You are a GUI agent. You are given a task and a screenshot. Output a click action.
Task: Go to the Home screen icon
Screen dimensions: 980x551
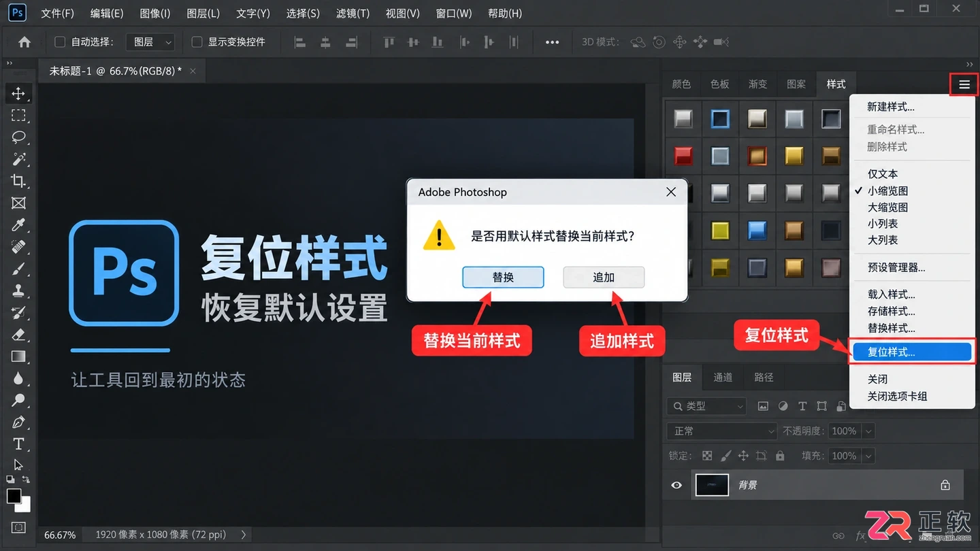pos(24,42)
